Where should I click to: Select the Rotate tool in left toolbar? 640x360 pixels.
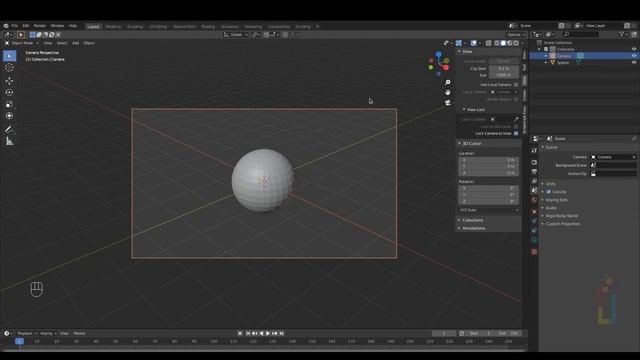(x=9, y=93)
